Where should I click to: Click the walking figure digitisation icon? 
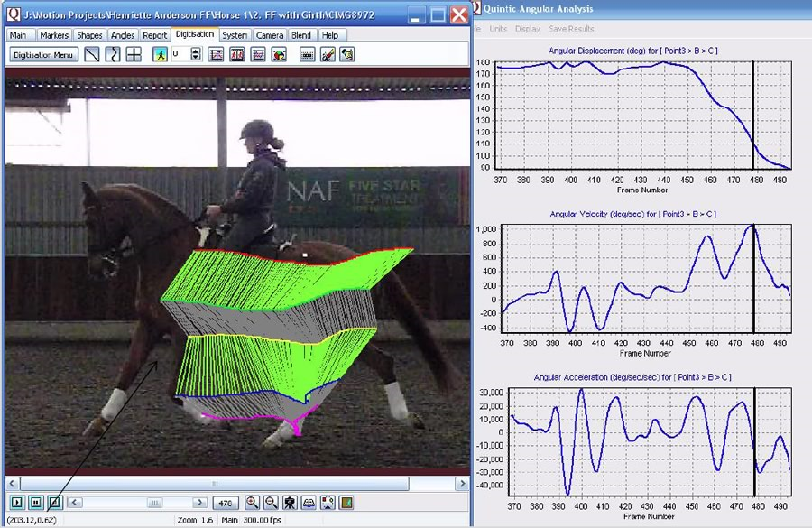pyautogui.click(x=161, y=55)
